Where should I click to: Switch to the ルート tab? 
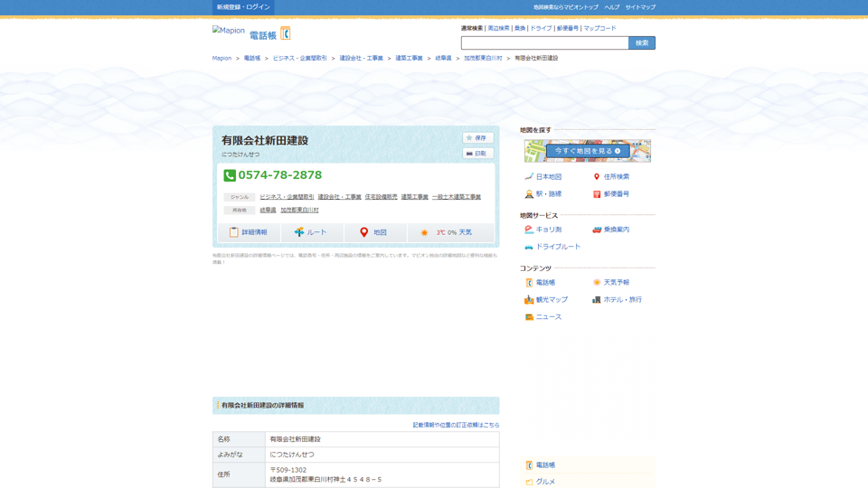click(311, 232)
